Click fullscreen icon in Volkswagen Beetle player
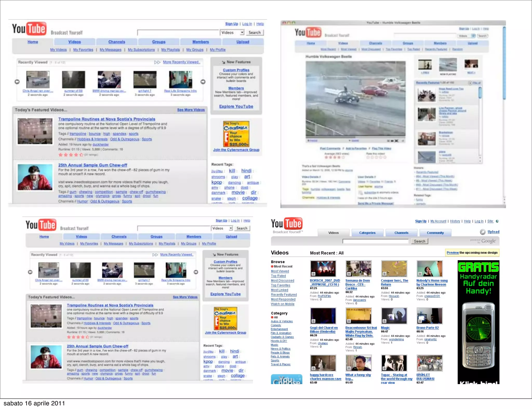 point(396,141)
